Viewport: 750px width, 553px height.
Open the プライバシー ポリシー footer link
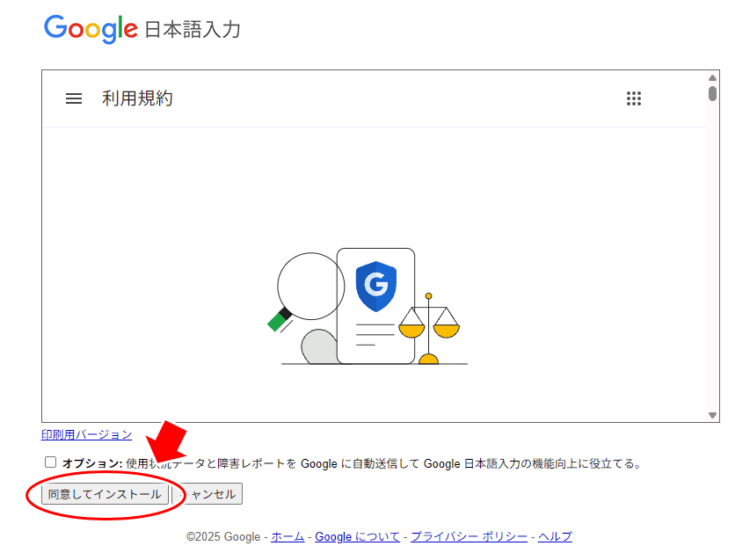[469, 537]
